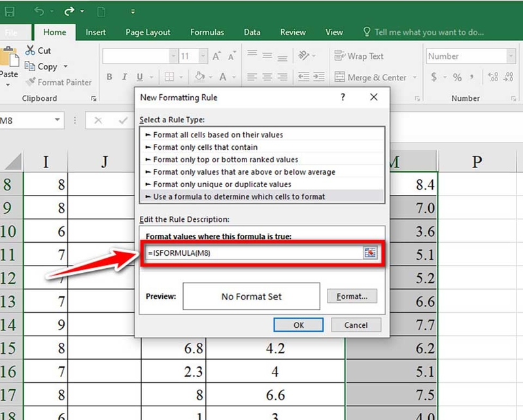Apply bold formatting
The width and height of the screenshot is (523, 420).
tap(109, 77)
